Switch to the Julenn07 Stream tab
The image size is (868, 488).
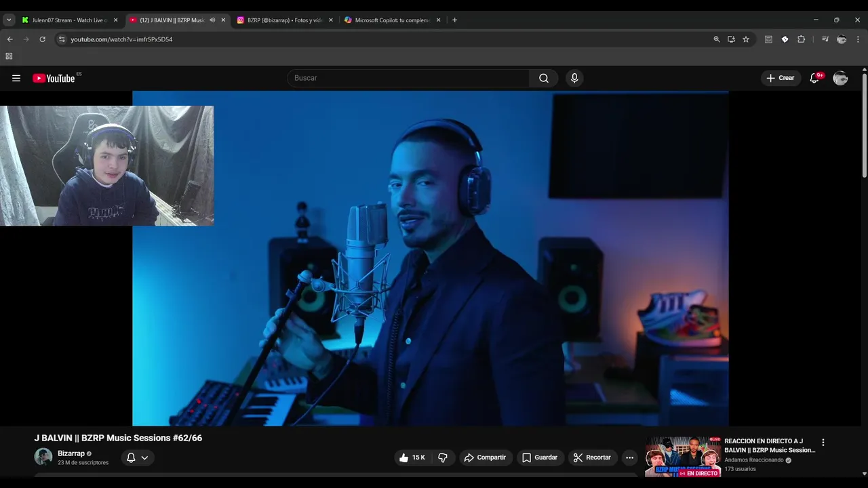click(69, 20)
